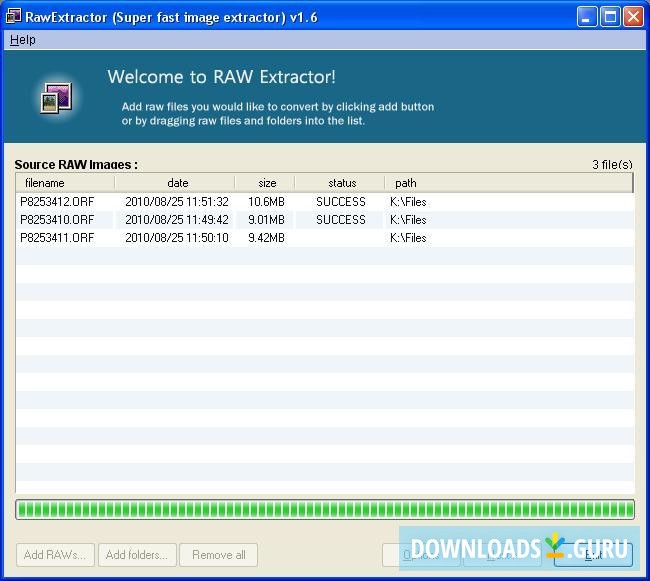
Task: Click the 9.42MB size cell
Action: [x=266, y=238]
